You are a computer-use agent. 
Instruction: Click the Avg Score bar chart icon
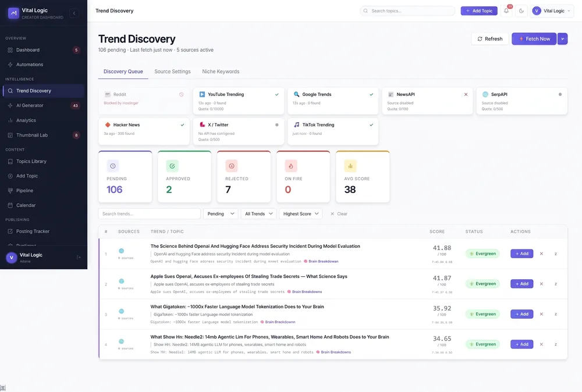point(350,166)
